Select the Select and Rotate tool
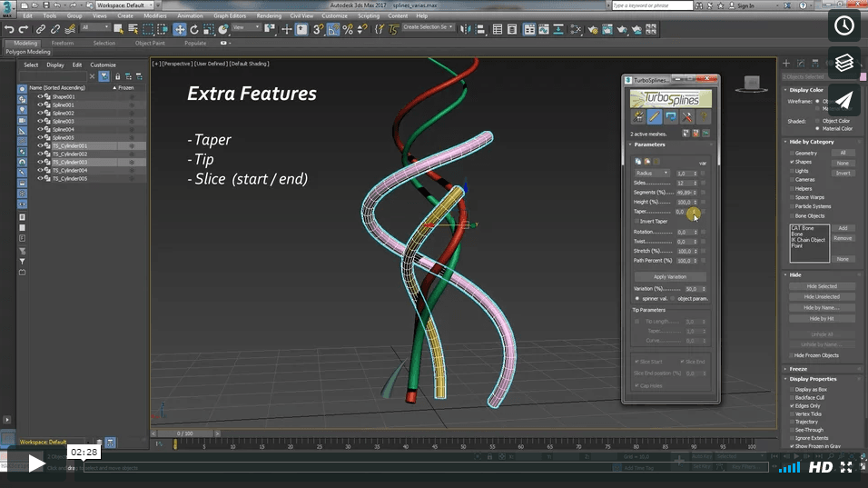This screenshot has width=868, height=488. 194,29
